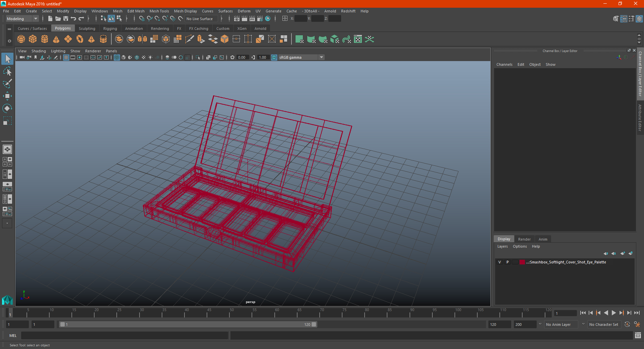644x349 pixels.
Task: Create a polygon sphere from the shelf
Action: pos(21,39)
